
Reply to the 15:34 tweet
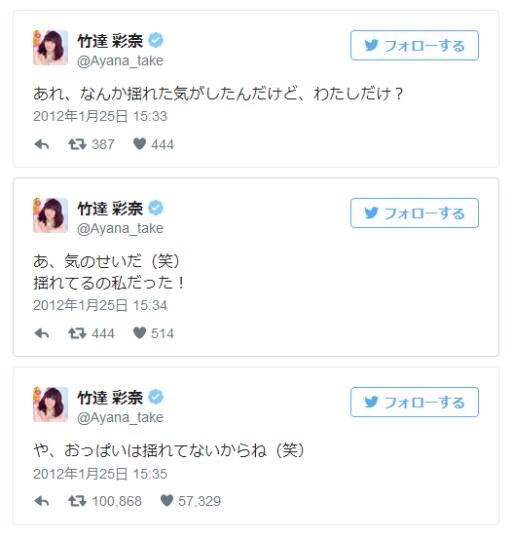tap(42, 333)
